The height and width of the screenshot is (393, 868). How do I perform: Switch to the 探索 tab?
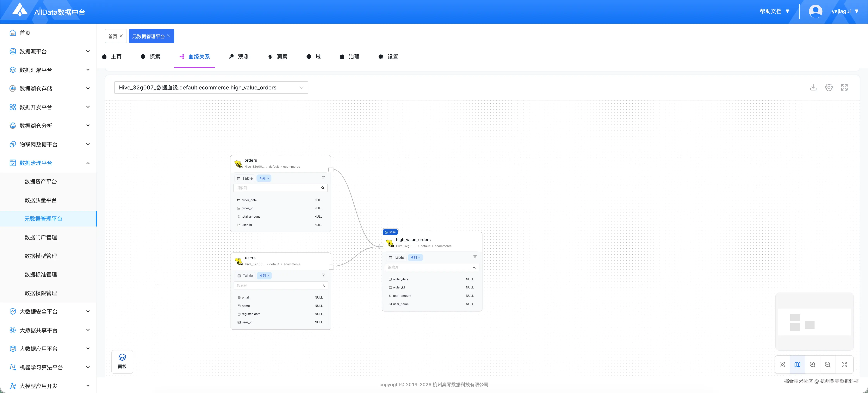151,57
